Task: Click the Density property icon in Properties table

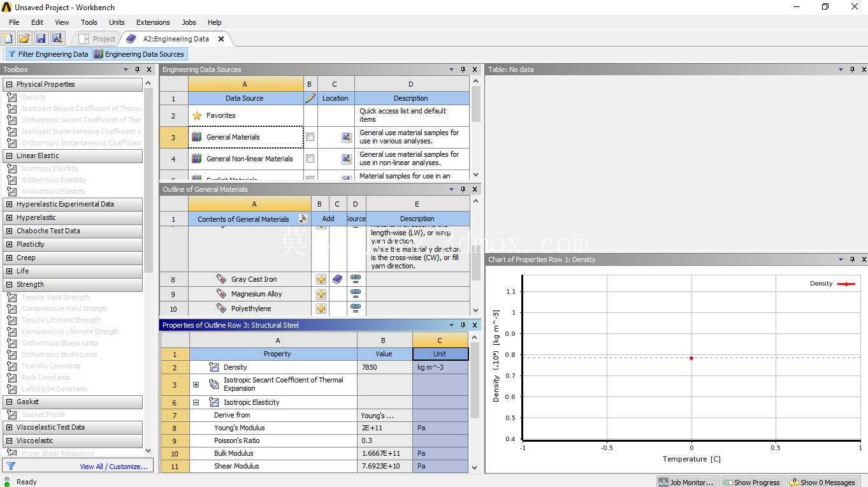Action: (214, 367)
